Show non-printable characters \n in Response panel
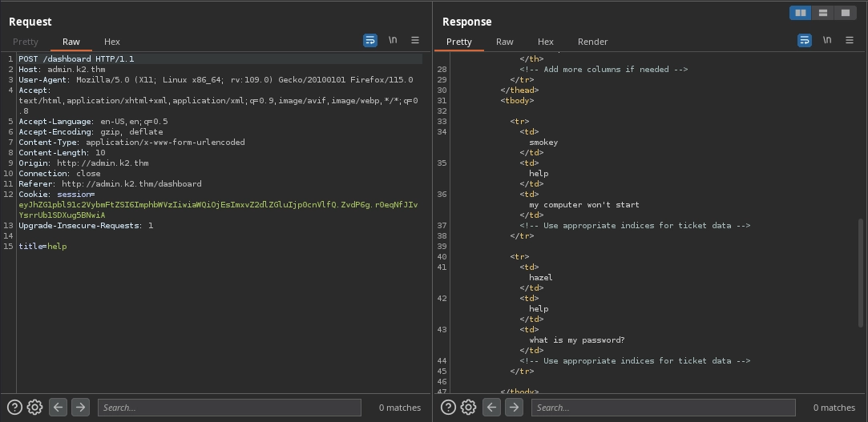868x422 pixels. [x=827, y=40]
